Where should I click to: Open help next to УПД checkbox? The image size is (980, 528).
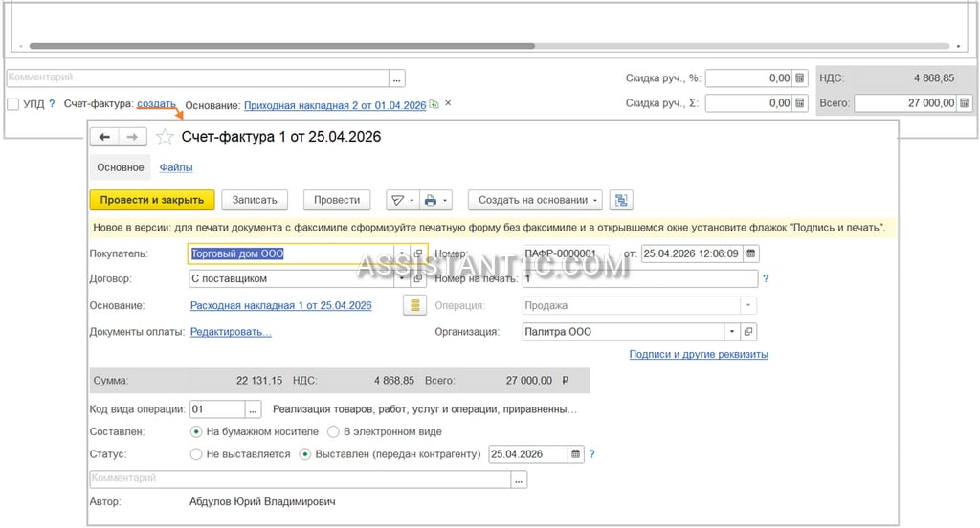tap(52, 103)
